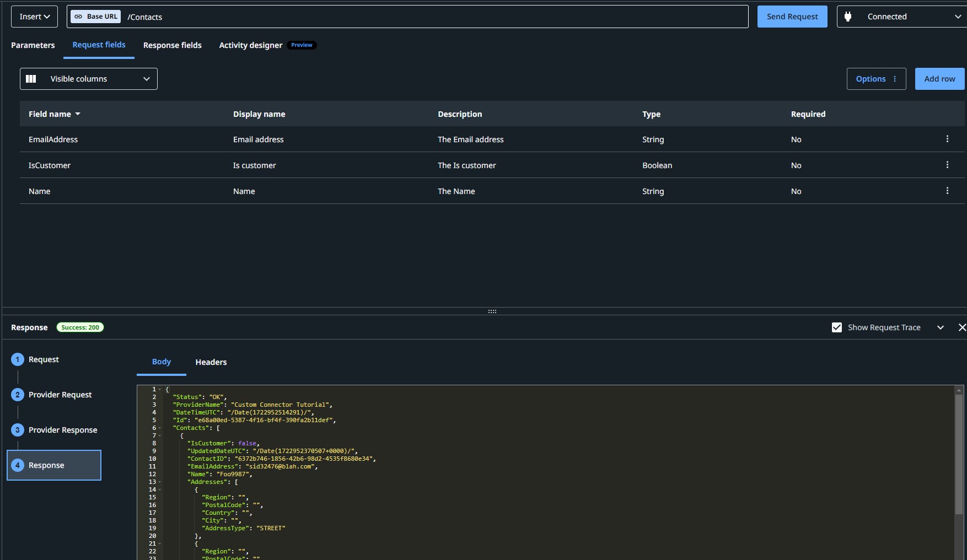
Task: Click the Preview badge
Action: (302, 45)
